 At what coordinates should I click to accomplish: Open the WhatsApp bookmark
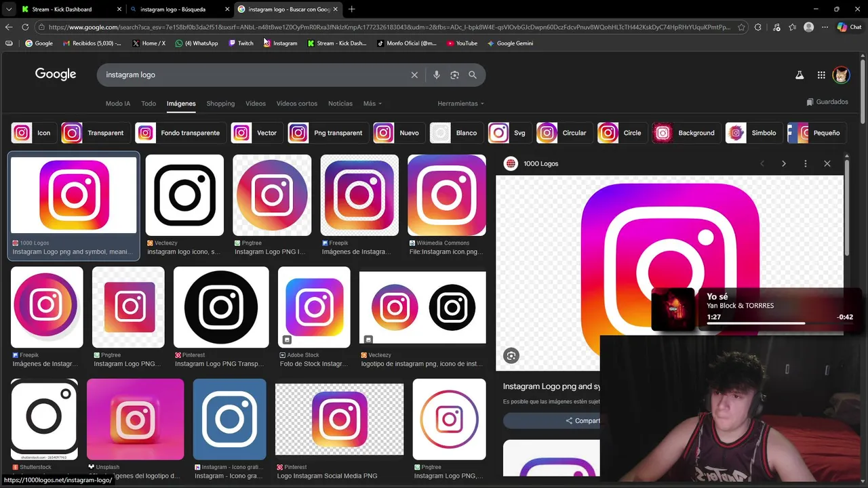[x=197, y=43]
